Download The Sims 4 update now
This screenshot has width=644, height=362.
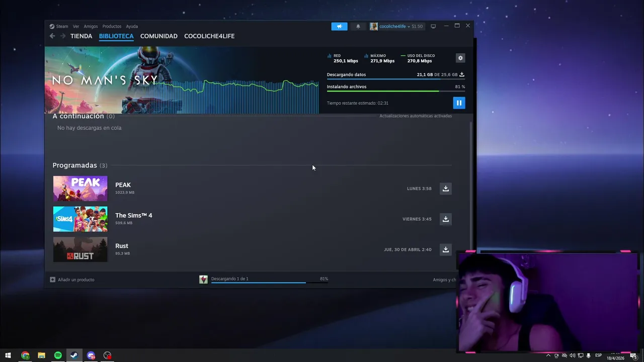click(446, 219)
